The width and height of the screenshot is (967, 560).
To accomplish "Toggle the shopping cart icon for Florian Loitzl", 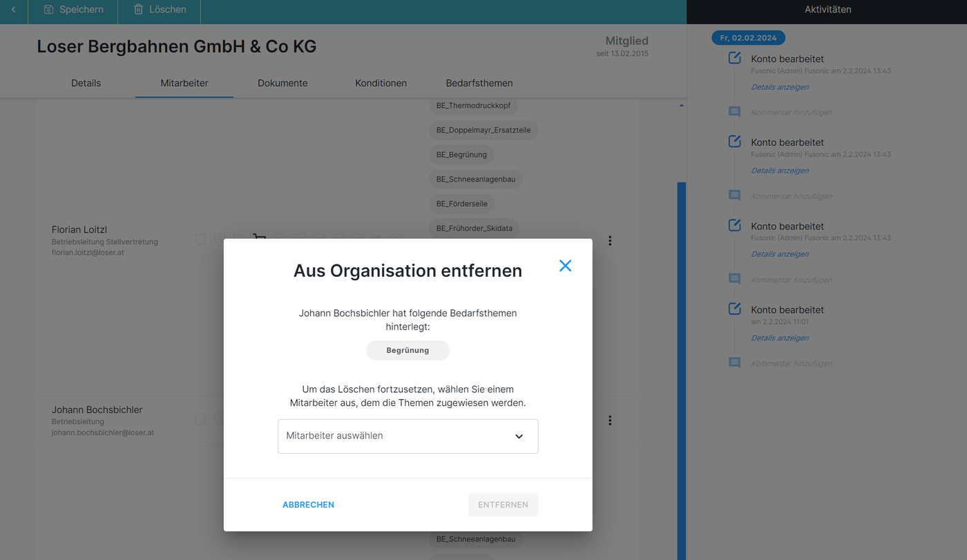I will [259, 238].
